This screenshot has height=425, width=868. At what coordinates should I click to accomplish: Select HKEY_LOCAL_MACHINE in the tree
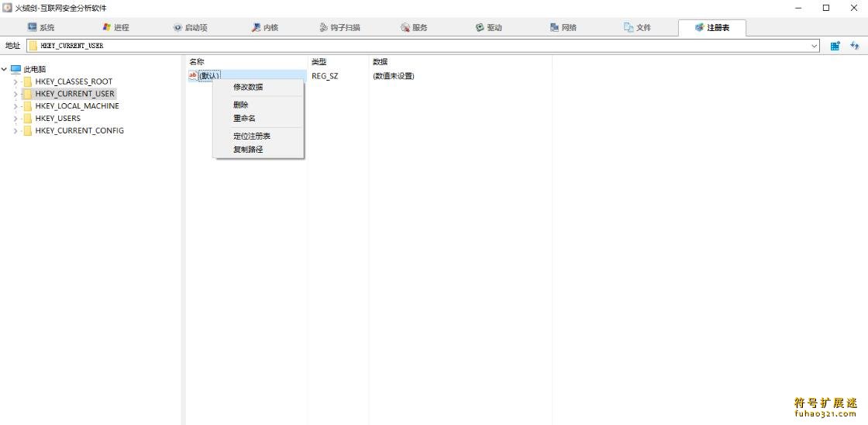point(77,105)
